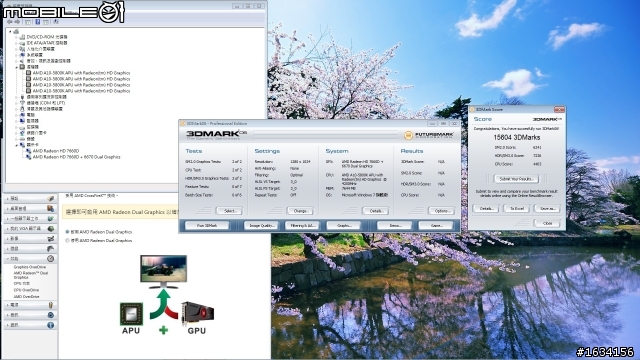This screenshot has height=360, width=640.
Task: Open AMD Radeon Dual Graphics sidebar entry
Action: pyautogui.click(x=31, y=275)
